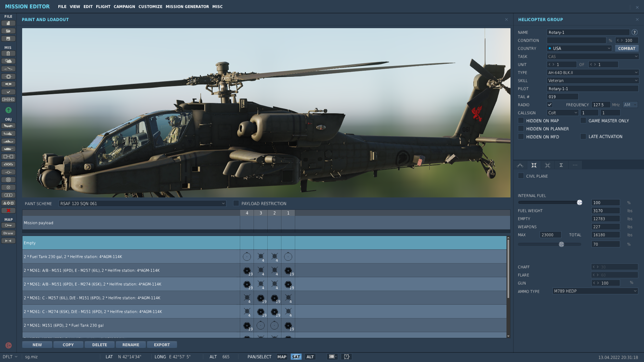The width and height of the screenshot is (644, 362).
Task: Open the Campaign menu
Action: 124,7
